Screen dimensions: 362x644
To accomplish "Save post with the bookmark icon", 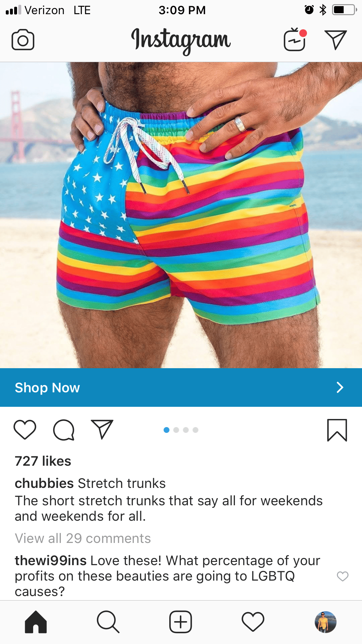I will pyautogui.click(x=337, y=430).
